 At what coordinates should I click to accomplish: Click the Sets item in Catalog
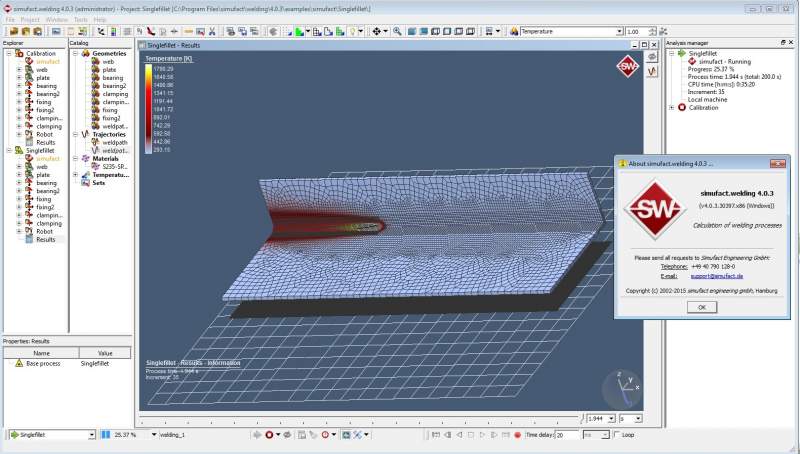click(x=98, y=183)
